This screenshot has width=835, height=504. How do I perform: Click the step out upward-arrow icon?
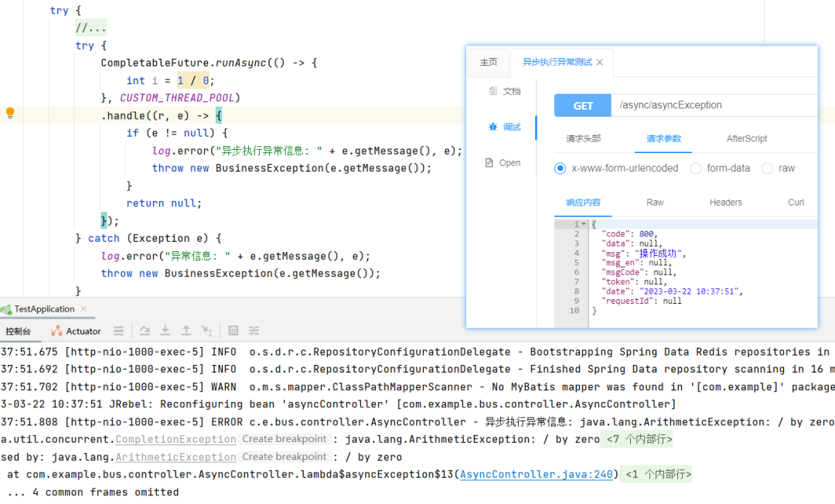(186, 331)
